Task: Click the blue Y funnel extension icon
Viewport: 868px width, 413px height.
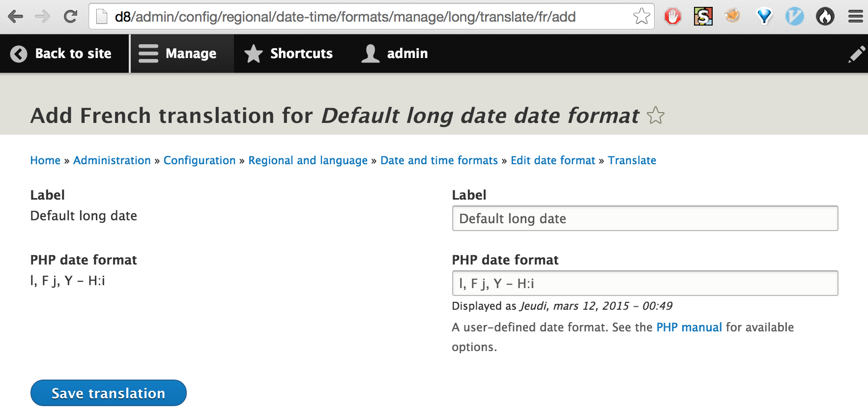Action: point(764,17)
